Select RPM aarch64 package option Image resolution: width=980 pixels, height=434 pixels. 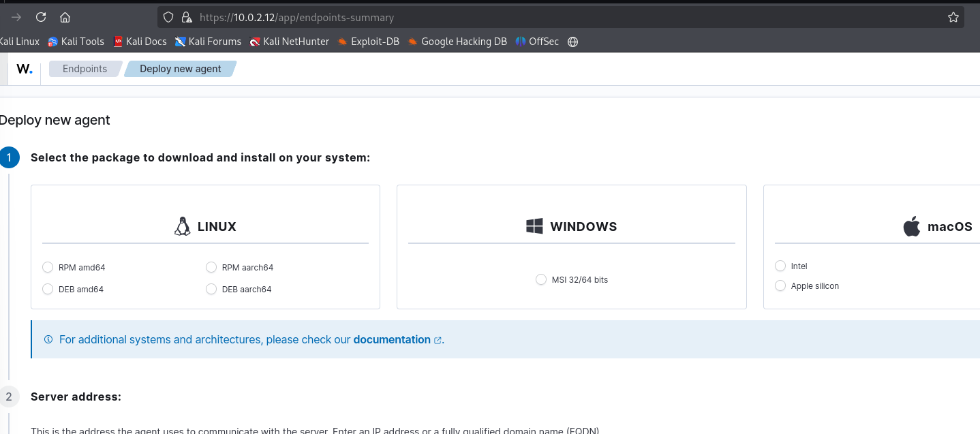(x=211, y=267)
